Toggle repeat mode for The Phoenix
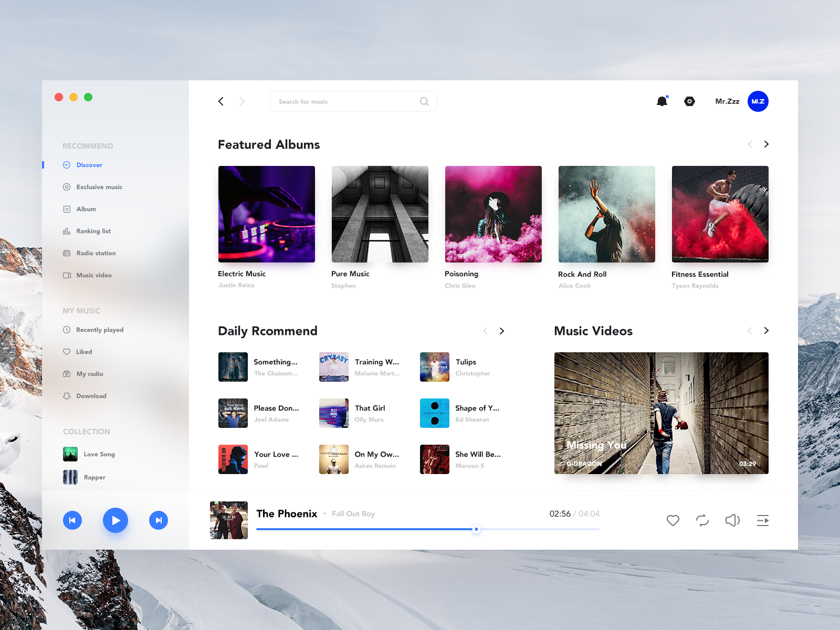Viewport: 840px width, 630px height. (x=702, y=520)
